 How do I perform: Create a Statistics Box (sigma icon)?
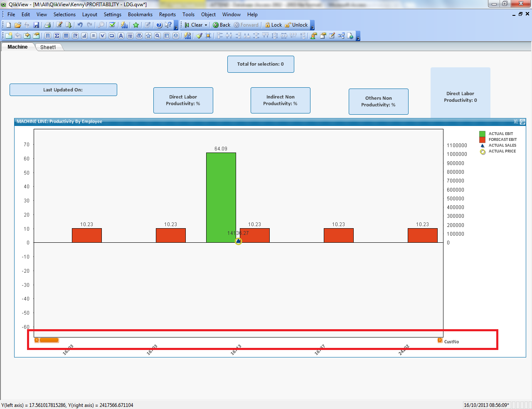coord(57,36)
